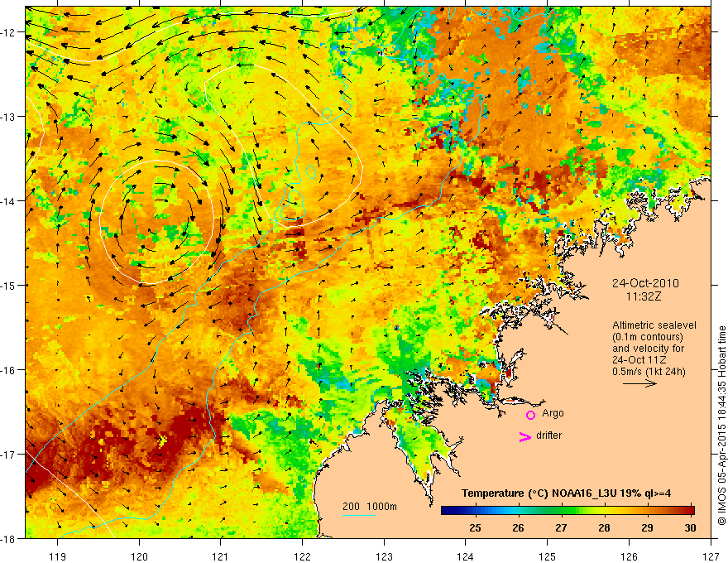Click the latitude axis label -13
The image size is (728, 563).
tap(9, 117)
